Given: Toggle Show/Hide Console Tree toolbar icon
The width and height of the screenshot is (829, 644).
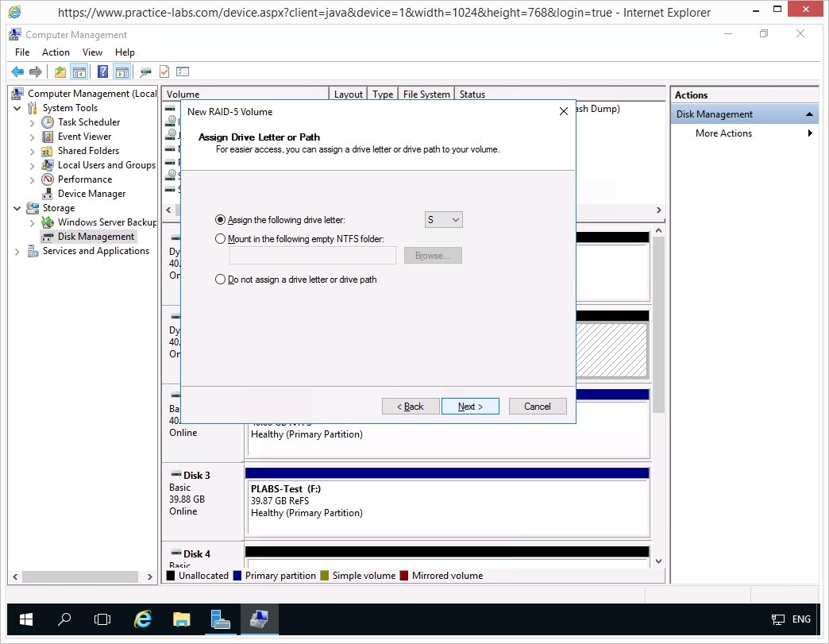Looking at the screenshot, I should tap(79, 72).
